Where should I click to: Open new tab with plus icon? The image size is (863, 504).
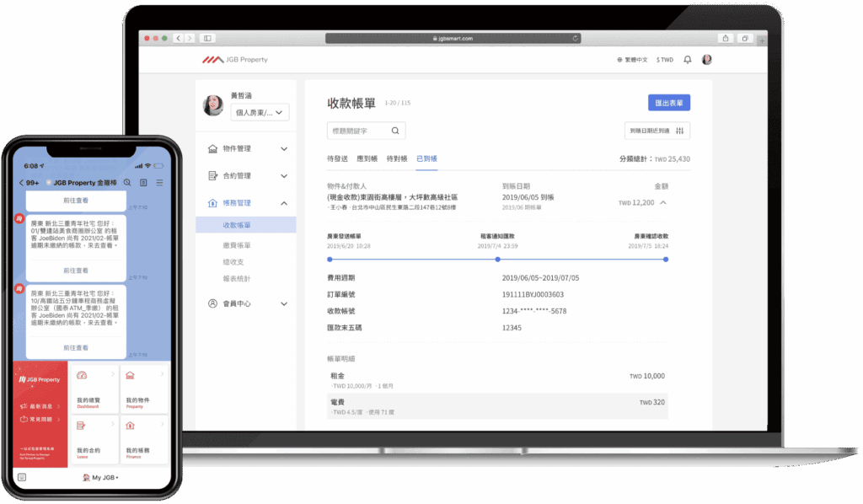point(762,40)
